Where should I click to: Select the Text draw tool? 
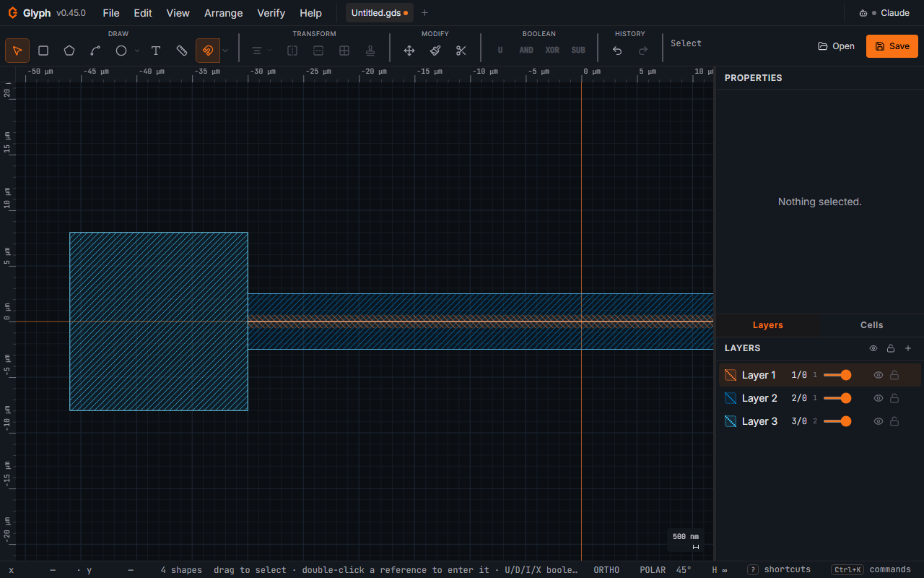pos(156,51)
